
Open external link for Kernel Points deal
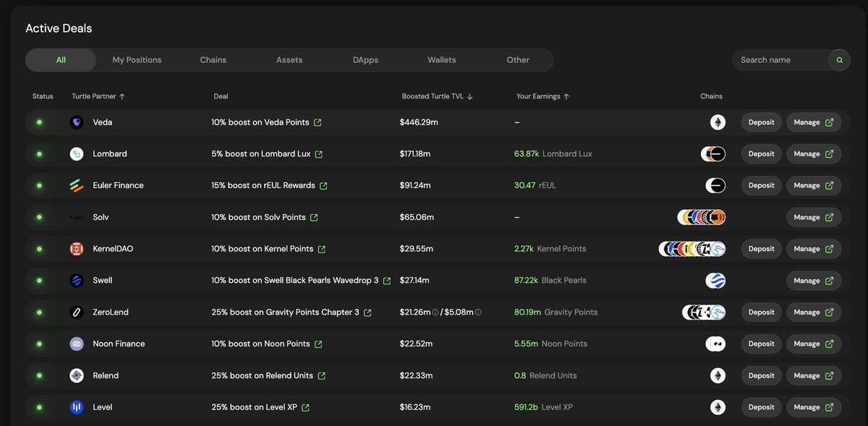pos(322,249)
